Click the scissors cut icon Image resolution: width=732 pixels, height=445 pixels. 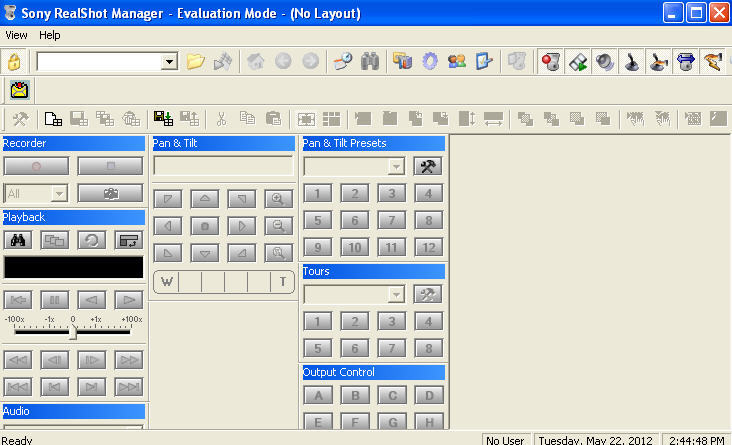(221, 119)
